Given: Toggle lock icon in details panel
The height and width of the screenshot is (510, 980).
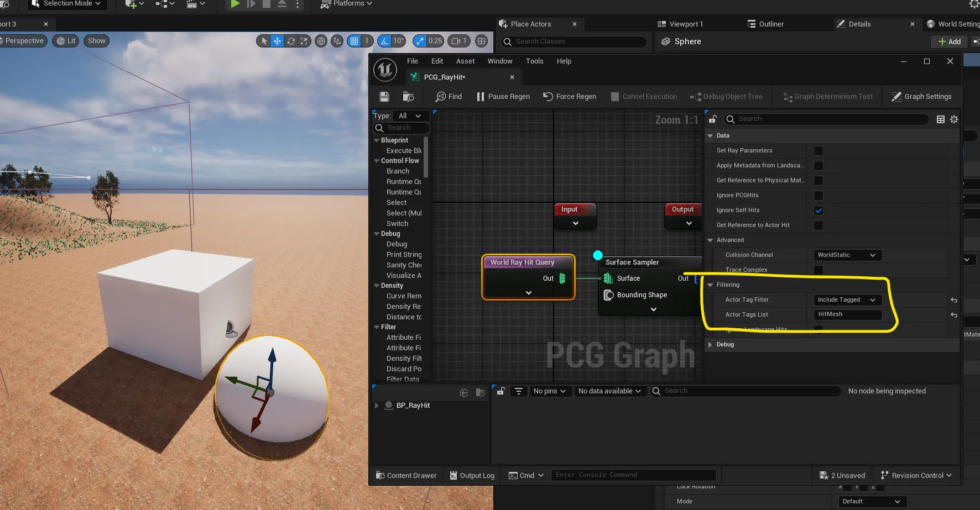Looking at the screenshot, I should 713,119.
